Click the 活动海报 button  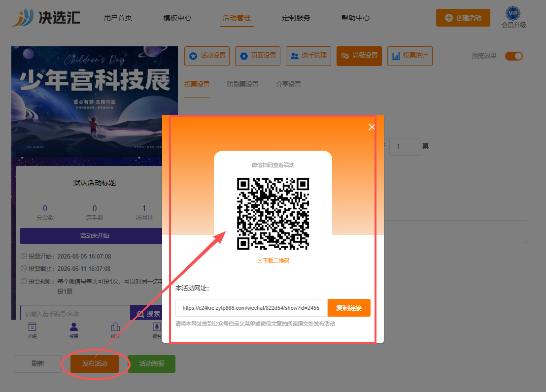[151, 364]
